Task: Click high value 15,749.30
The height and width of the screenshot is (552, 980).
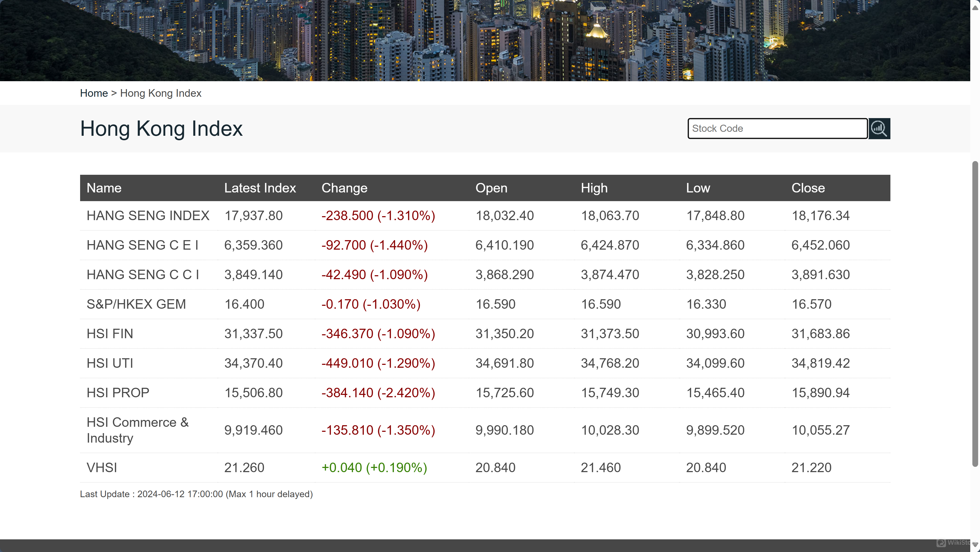Action: click(610, 393)
